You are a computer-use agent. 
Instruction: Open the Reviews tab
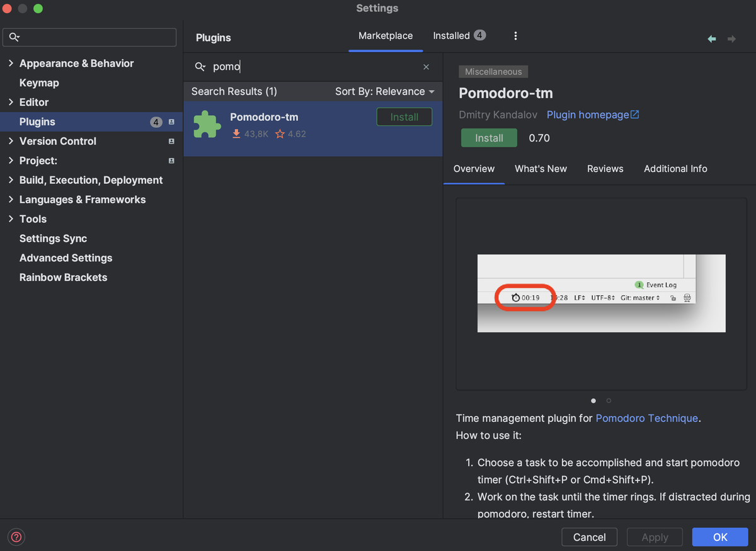pos(605,169)
